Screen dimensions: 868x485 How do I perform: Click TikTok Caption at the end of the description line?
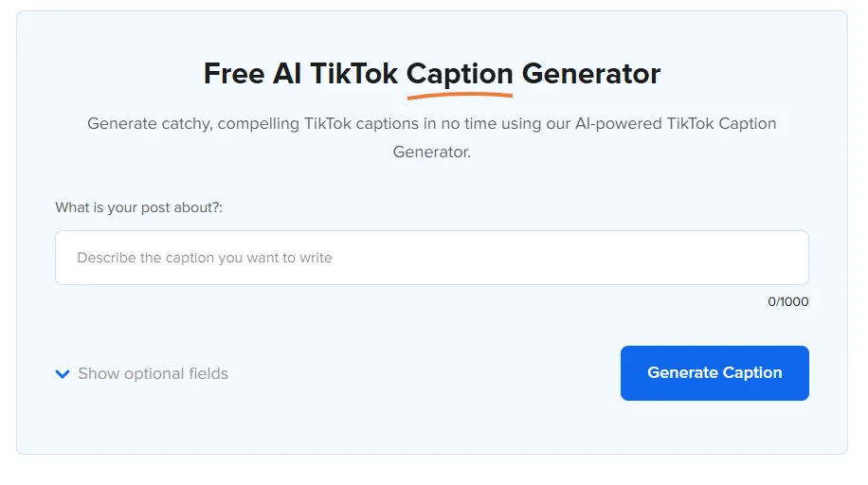pos(721,123)
